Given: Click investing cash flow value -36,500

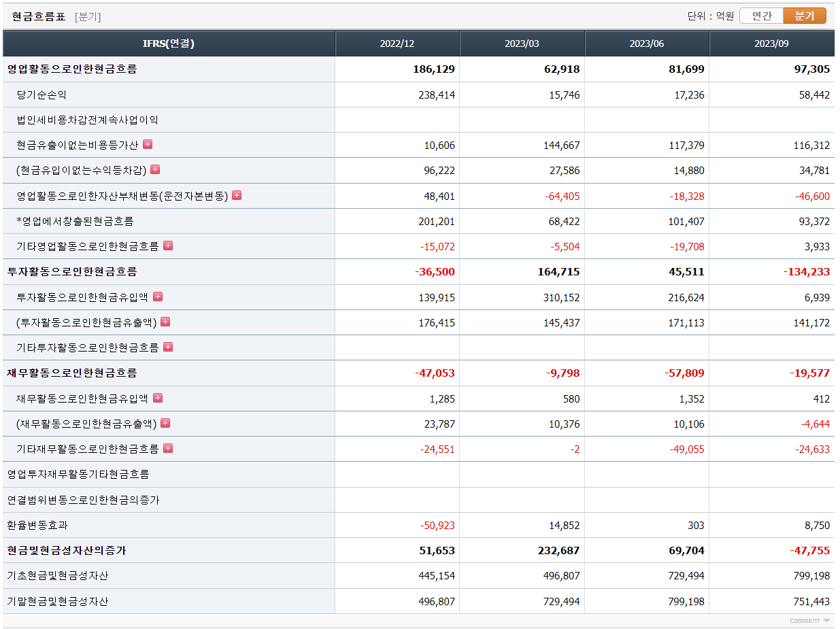Looking at the screenshot, I should (435, 271).
